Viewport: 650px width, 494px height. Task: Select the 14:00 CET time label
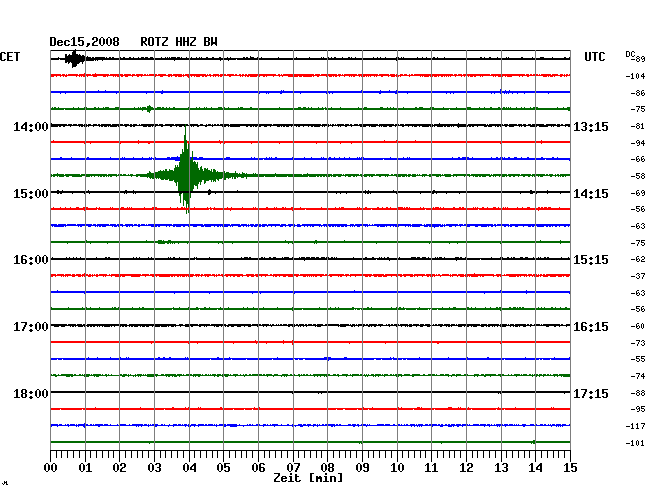click(31, 126)
